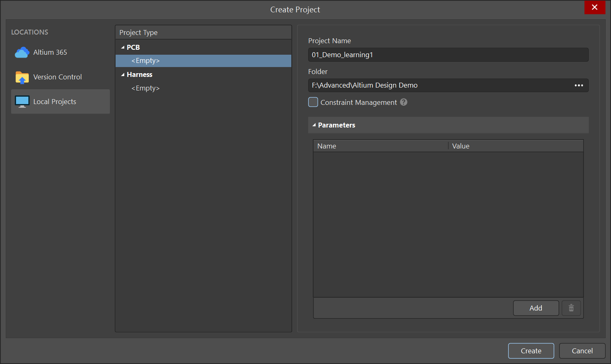
Task: Collapse the Parameters section
Action: click(x=314, y=125)
